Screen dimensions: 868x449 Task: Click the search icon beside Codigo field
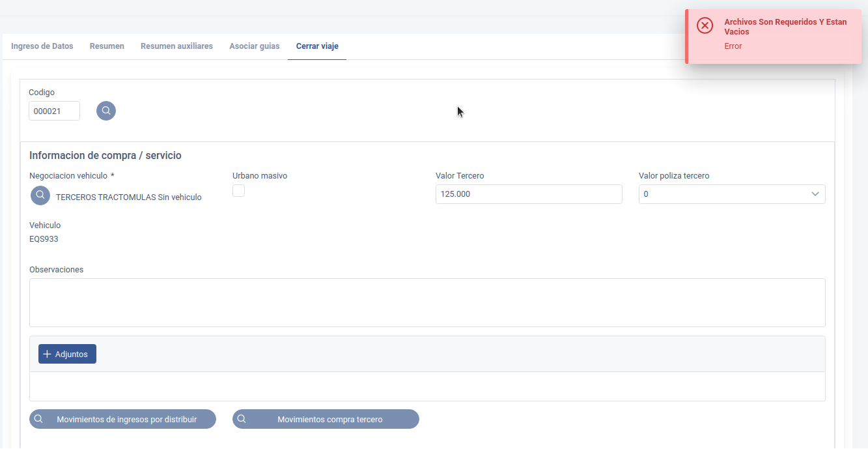(106, 111)
